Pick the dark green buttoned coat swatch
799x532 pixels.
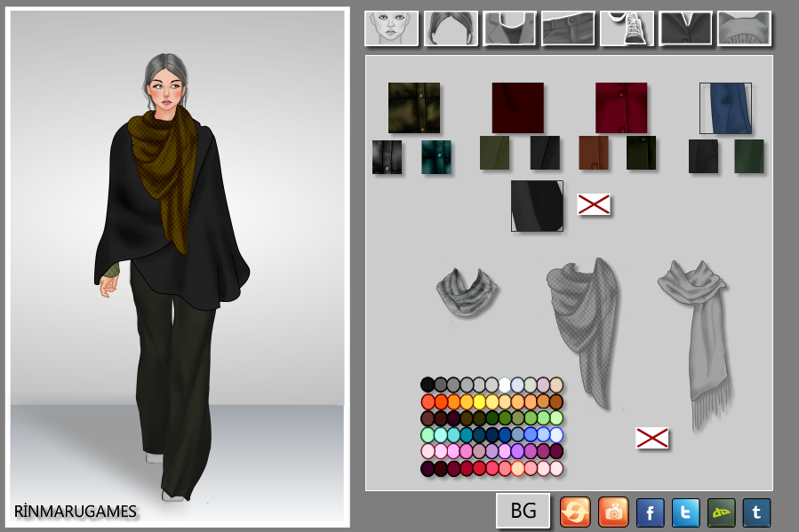[641, 153]
